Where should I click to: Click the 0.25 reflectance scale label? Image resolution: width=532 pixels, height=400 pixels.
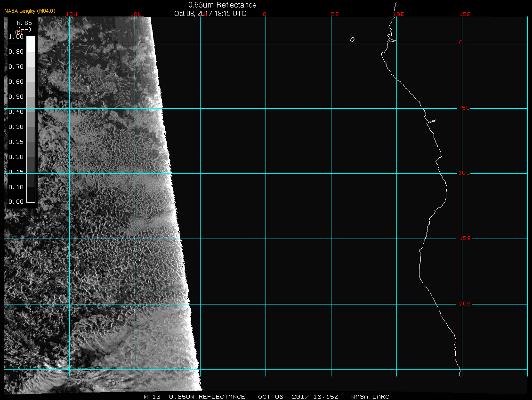tap(16, 142)
